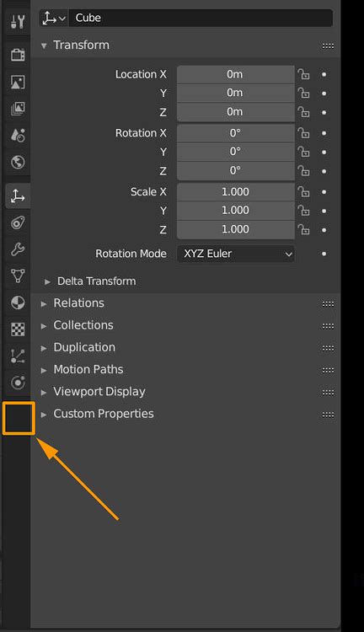Open the View Layer properties tab
Screen dimensions: 364x632
[18, 109]
